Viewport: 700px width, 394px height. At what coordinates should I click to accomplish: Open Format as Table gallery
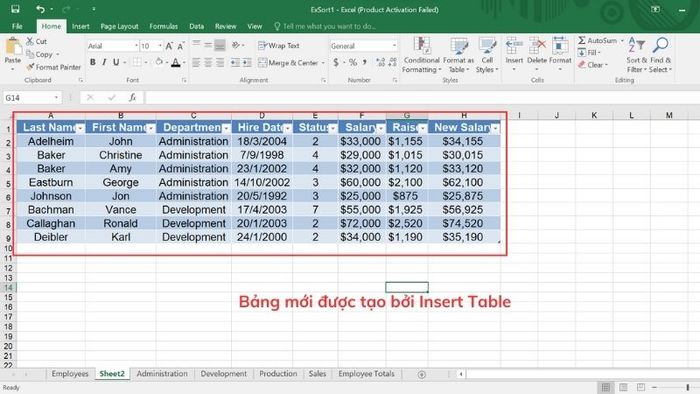[x=458, y=55]
